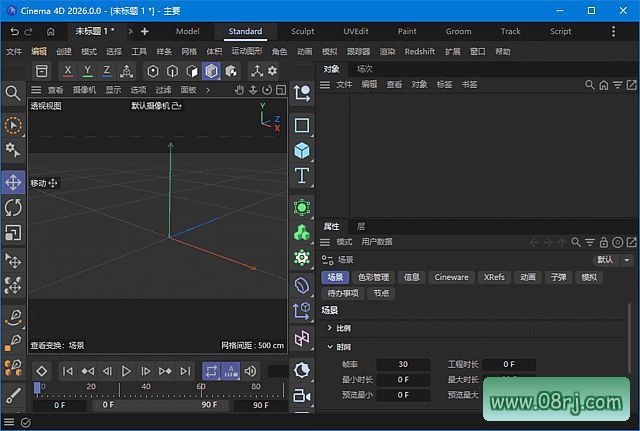Add a Text object
Viewport: 640px width, 431px height.
[x=302, y=176]
